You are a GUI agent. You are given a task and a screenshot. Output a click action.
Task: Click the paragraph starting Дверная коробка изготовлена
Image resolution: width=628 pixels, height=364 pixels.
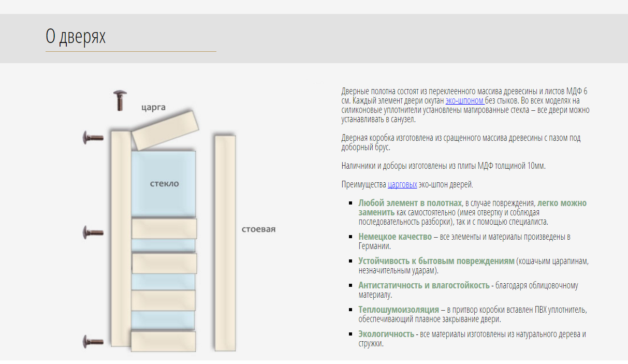click(x=461, y=143)
